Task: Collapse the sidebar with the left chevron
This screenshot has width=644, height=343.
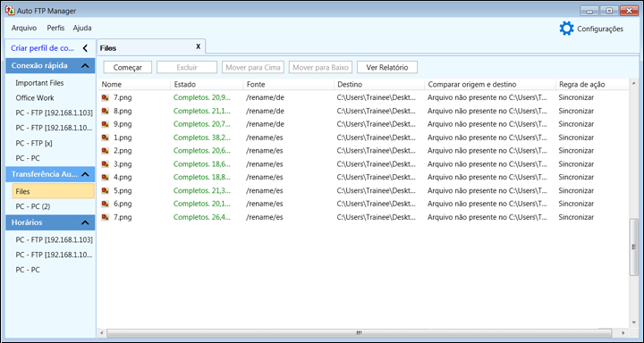Action: click(x=85, y=48)
